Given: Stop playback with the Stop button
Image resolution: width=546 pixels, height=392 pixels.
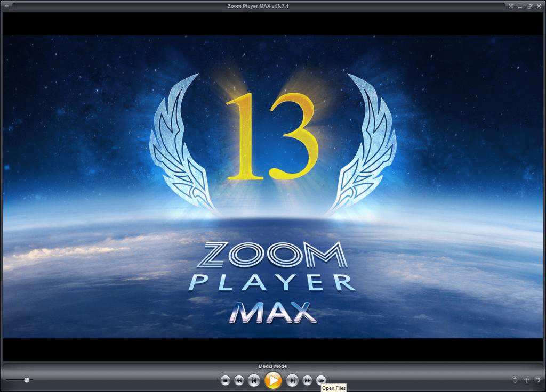Looking at the screenshot, I should point(226,380).
